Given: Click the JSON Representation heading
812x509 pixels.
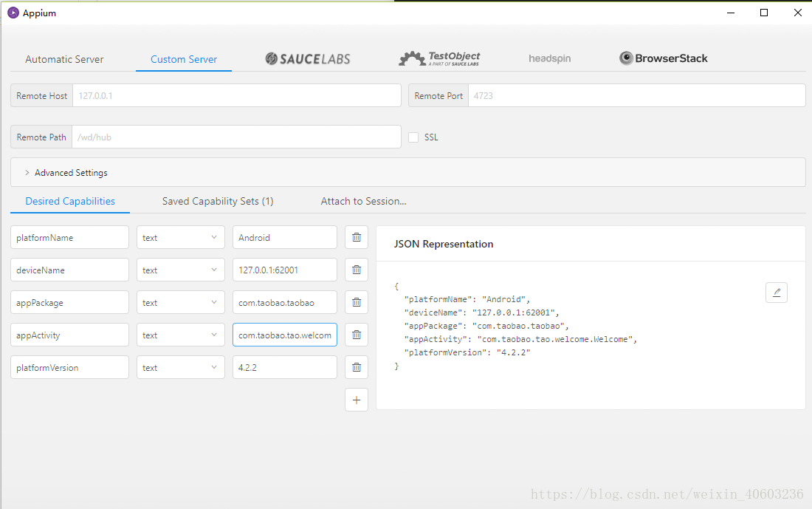Looking at the screenshot, I should tap(444, 244).
